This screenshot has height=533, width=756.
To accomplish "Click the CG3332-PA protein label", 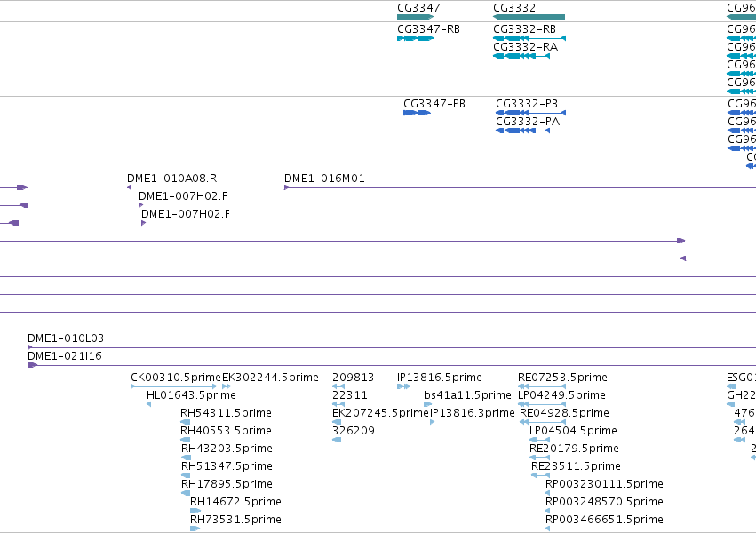I will [x=528, y=122].
